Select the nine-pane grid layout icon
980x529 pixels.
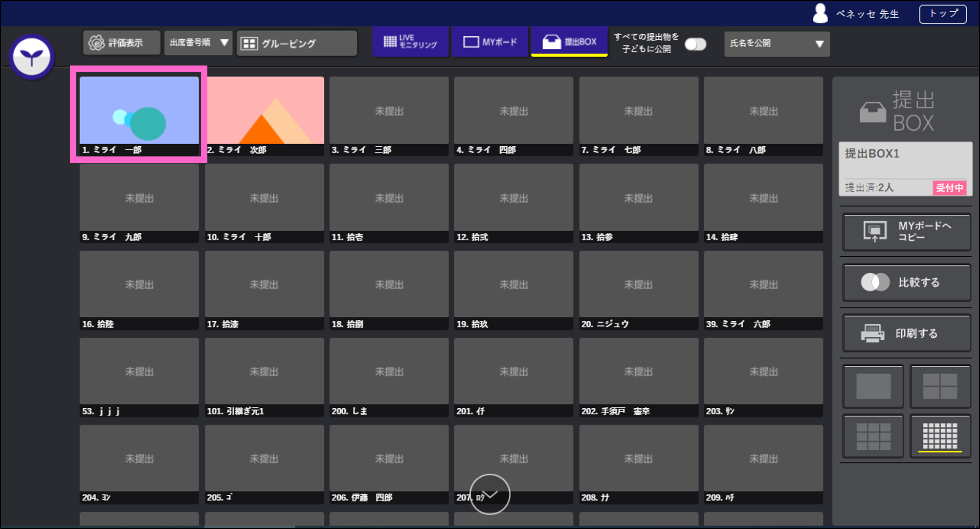tap(873, 436)
